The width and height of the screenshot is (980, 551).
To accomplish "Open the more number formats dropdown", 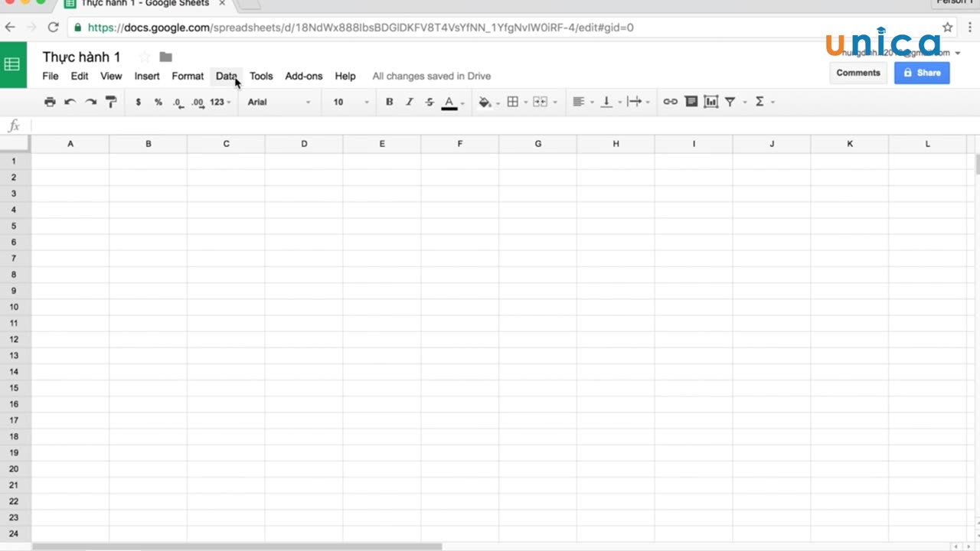I will coord(220,102).
